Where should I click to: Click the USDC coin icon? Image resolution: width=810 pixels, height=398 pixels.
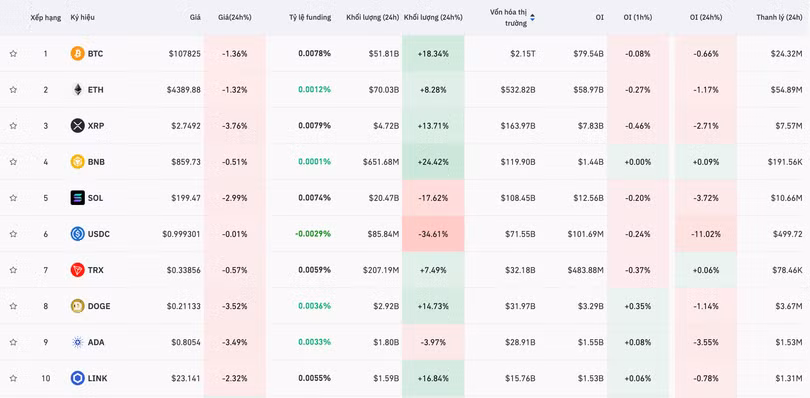point(77,234)
